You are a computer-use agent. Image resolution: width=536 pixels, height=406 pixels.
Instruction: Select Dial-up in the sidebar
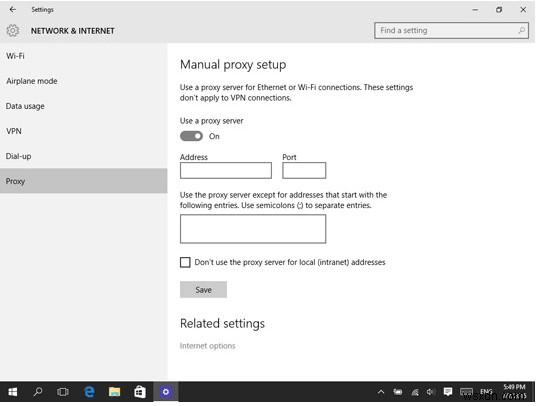83,156
